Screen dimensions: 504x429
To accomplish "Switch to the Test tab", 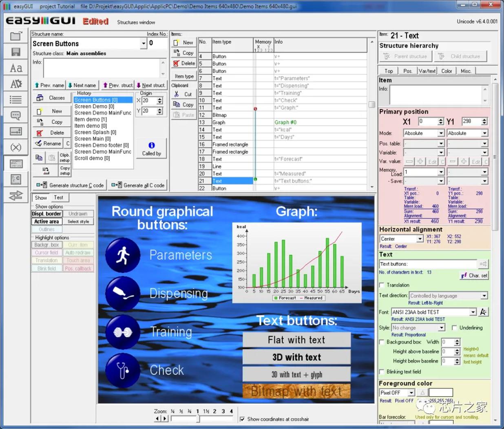I will tap(59, 198).
